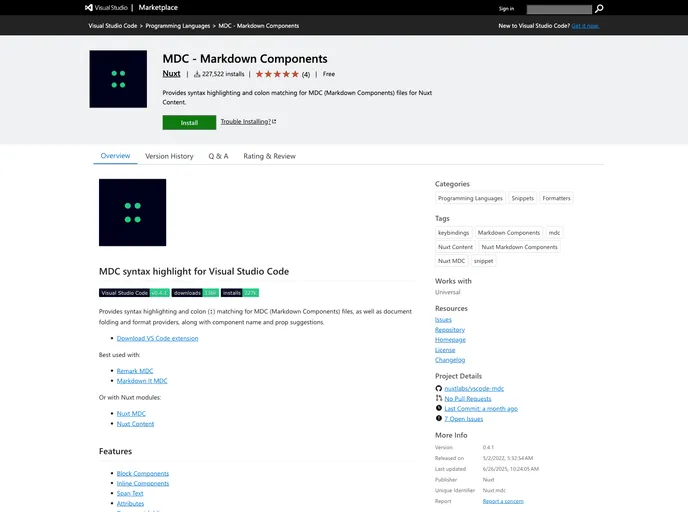Click the downloads count badge
This screenshot has width=688, height=512.
(x=195, y=293)
